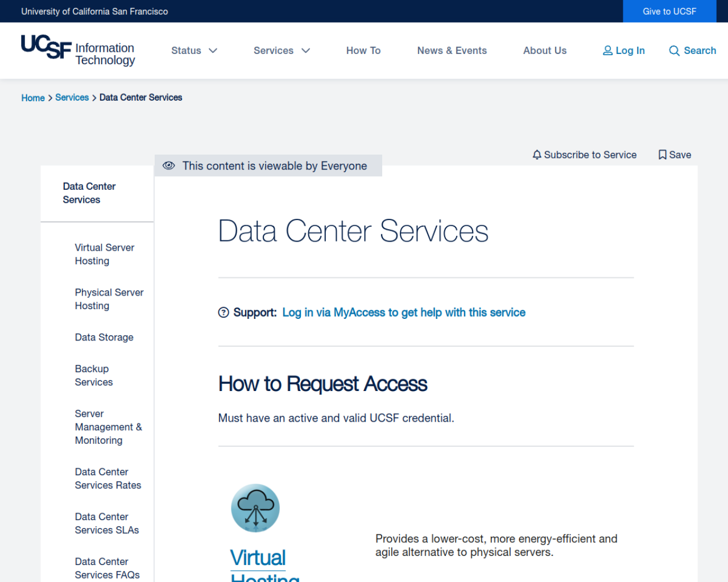Open the UCSF logo home link

(x=47, y=47)
